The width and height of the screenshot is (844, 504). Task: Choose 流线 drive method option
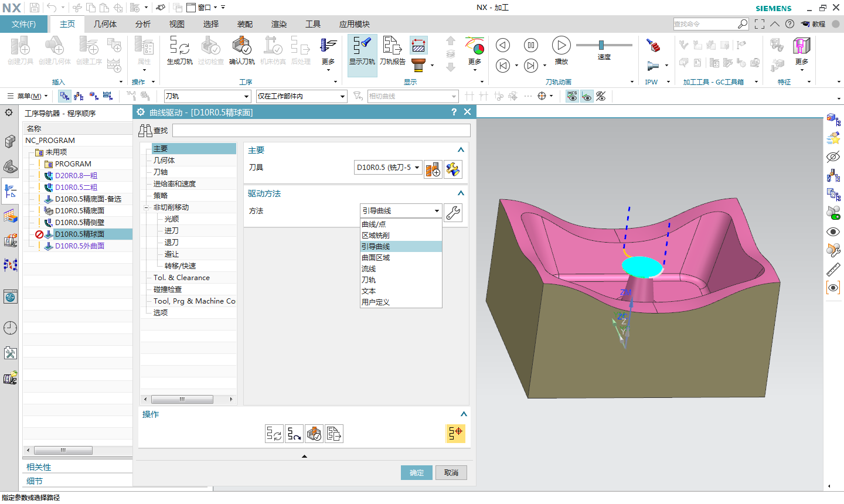pos(401,268)
